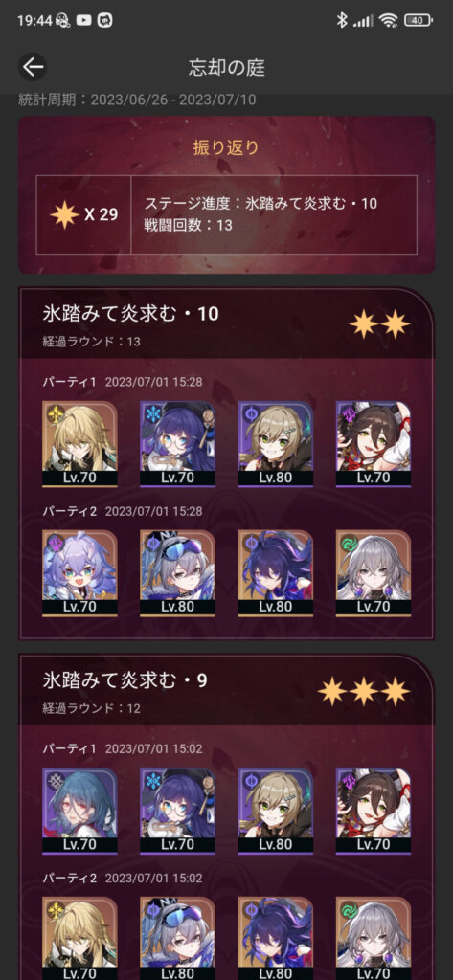Tap the 振り返り summary title
453x980 pixels.
[x=225, y=147]
